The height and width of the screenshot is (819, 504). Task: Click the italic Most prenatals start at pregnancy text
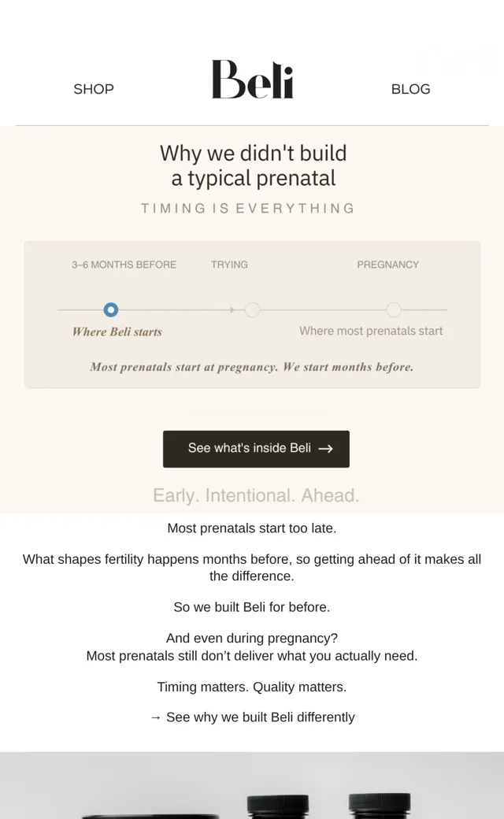(252, 367)
